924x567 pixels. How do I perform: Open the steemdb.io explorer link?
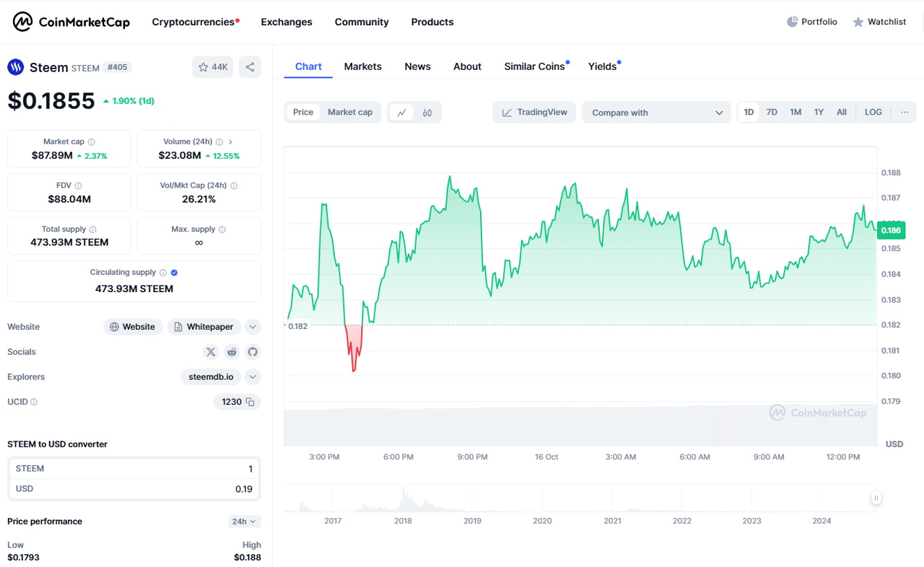pos(211,377)
